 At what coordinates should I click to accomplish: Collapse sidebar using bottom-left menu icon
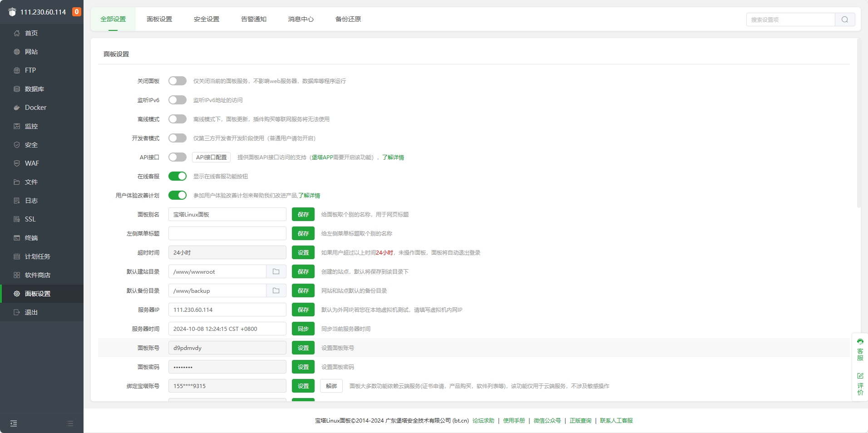[14, 423]
